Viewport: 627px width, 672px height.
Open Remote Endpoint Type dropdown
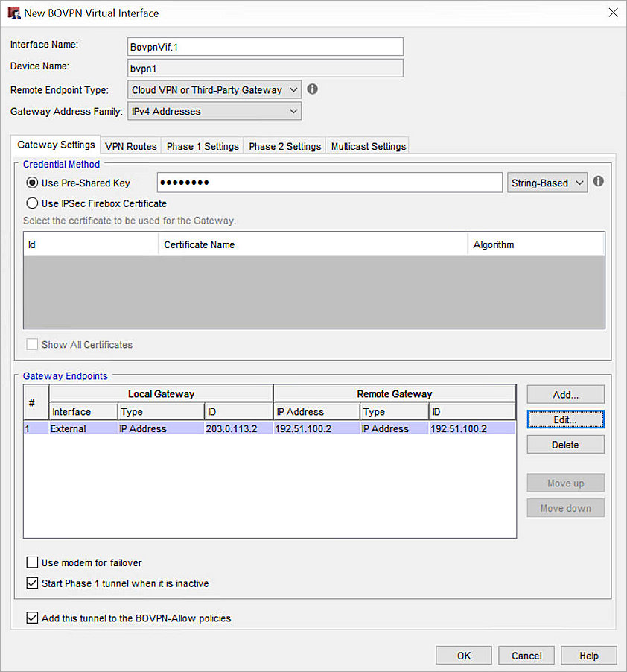(x=214, y=90)
